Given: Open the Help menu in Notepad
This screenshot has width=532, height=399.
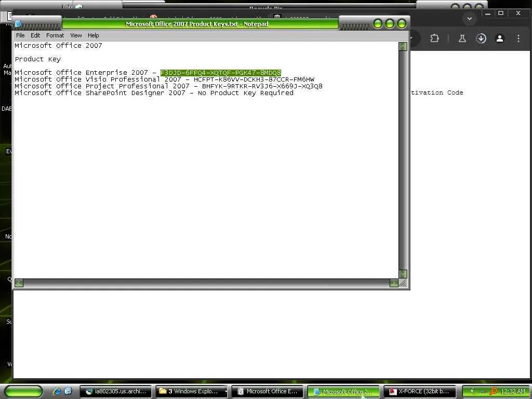Looking at the screenshot, I should pos(94,35).
